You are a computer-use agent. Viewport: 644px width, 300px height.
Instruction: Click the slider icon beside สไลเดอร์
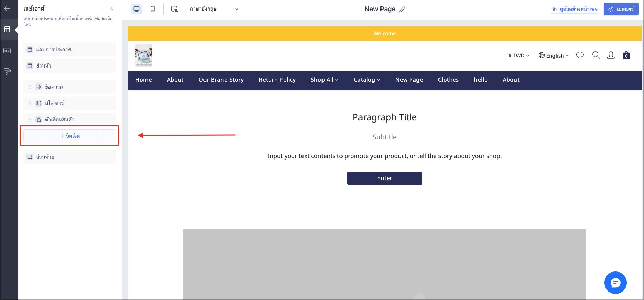click(x=39, y=103)
